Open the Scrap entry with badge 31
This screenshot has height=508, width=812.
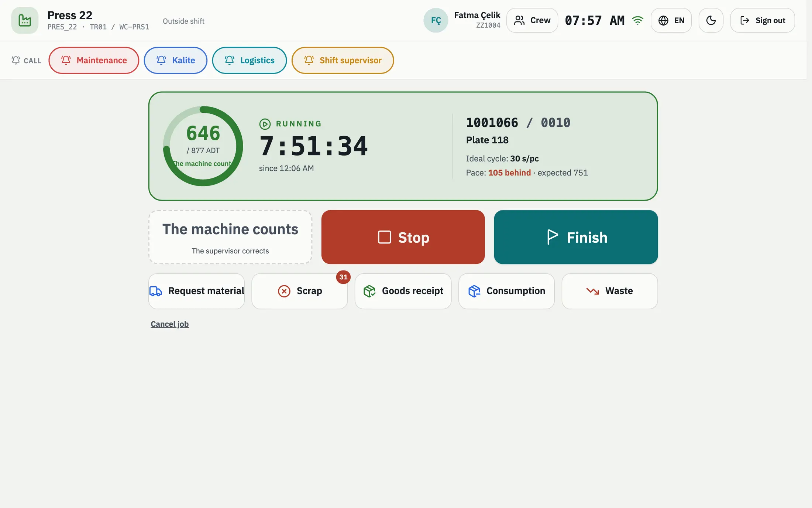[x=300, y=291]
